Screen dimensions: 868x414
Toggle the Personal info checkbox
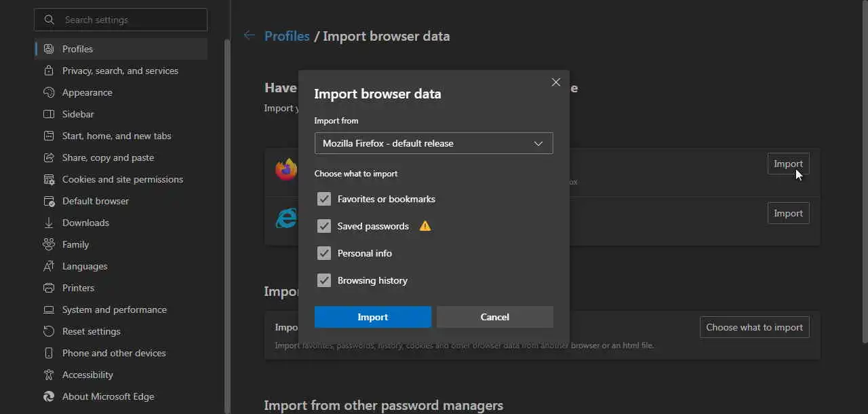click(x=324, y=253)
